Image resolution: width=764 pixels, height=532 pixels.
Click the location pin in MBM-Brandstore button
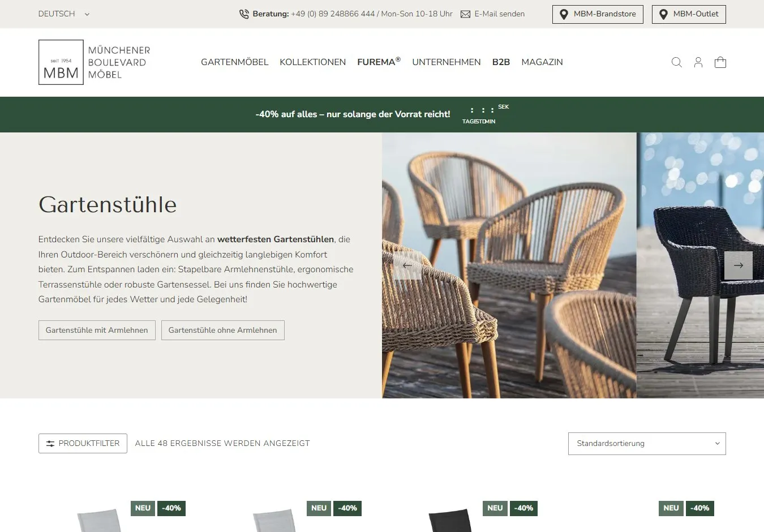pos(564,14)
